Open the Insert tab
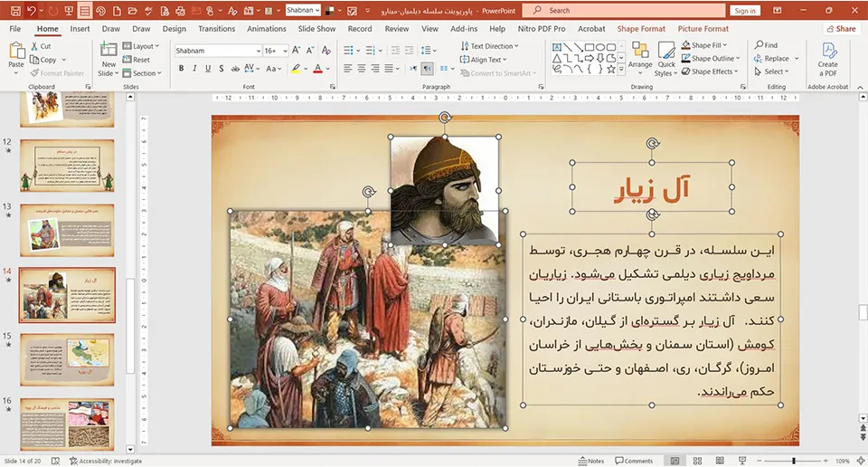The height and width of the screenshot is (467, 868). (x=80, y=29)
